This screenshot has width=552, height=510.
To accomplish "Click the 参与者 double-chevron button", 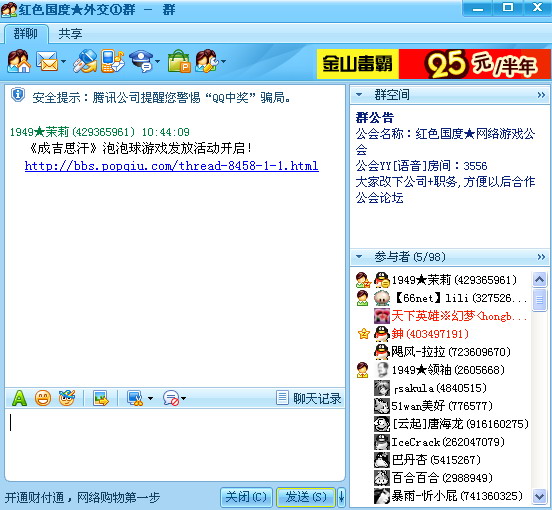I will pos(541,257).
